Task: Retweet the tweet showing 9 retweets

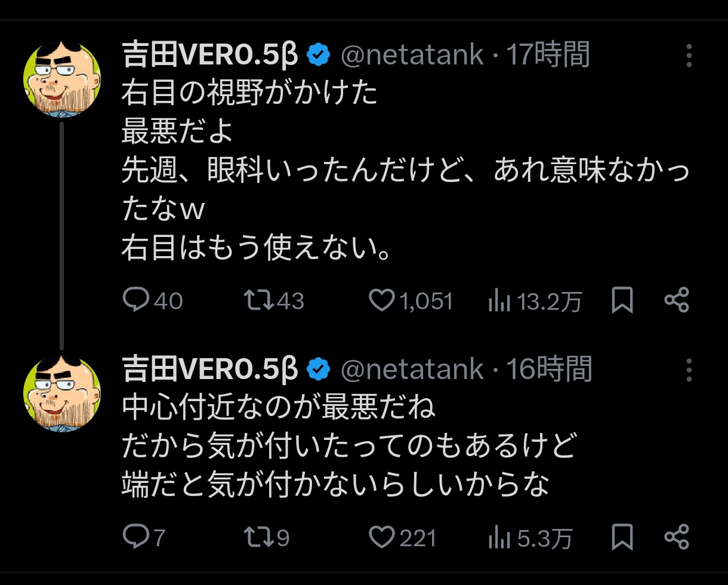Action: tap(260, 537)
